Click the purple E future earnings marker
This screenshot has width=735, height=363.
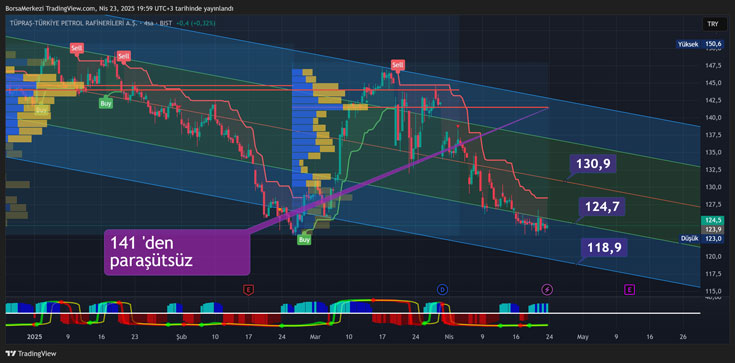629,289
